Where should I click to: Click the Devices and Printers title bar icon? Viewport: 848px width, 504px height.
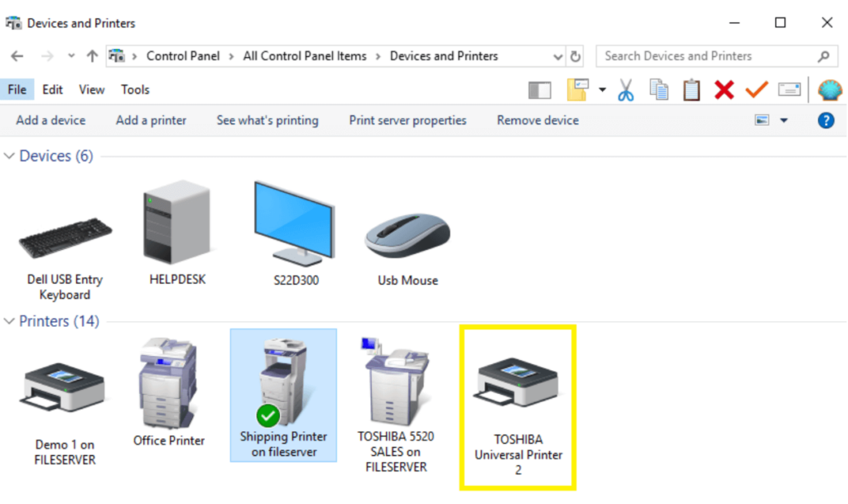pos(13,23)
